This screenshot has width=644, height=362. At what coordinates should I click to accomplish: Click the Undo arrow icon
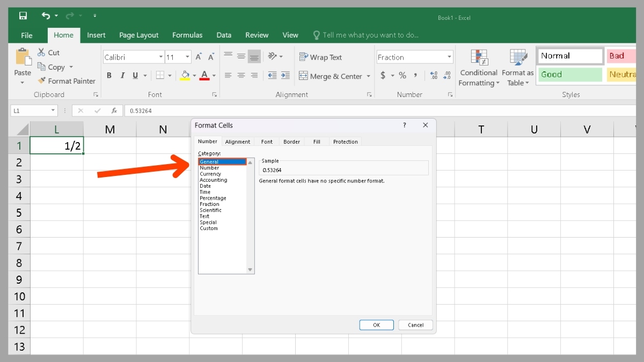[46, 16]
